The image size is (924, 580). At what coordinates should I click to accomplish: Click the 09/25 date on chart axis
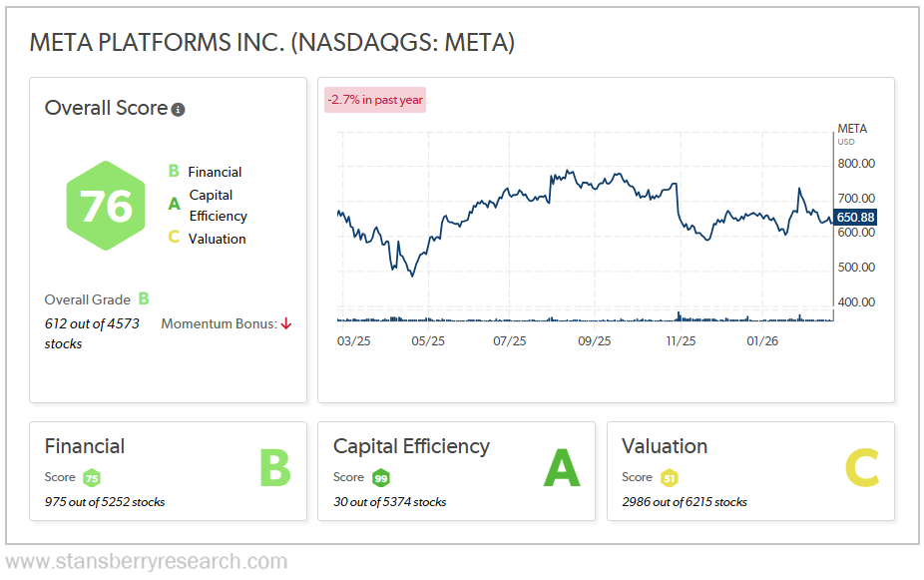(x=594, y=340)
